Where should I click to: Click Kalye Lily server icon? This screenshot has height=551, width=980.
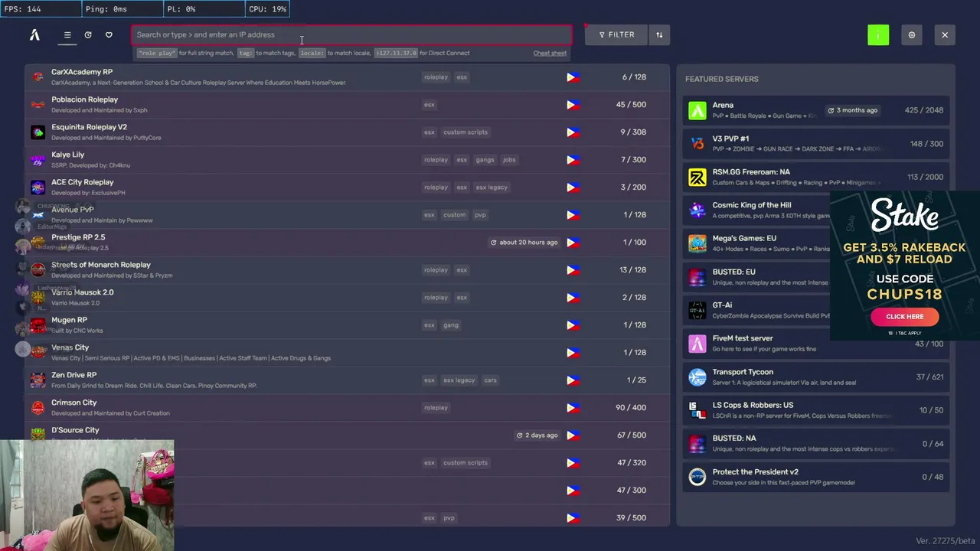[x=38, y=160]
